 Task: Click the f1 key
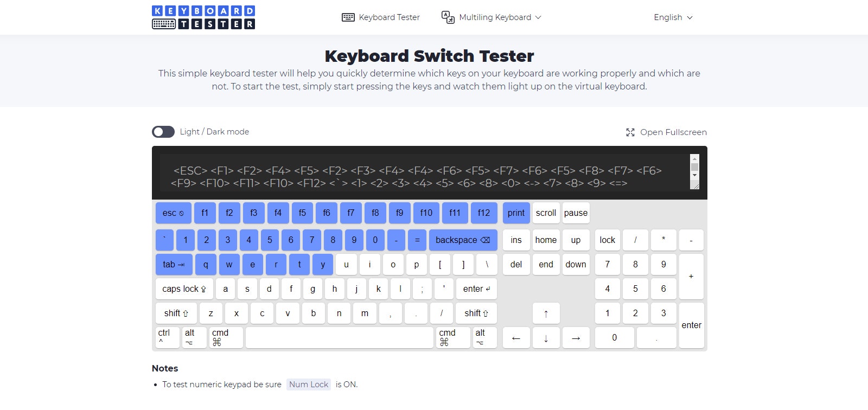[205, 213]
